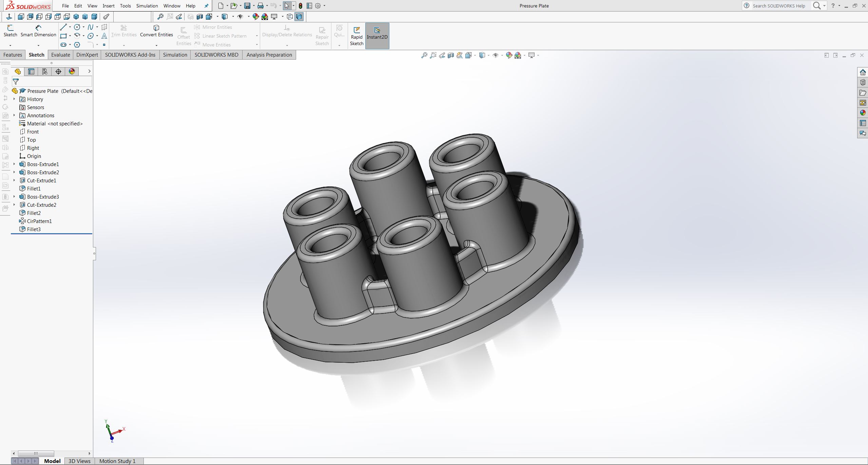This screenshot has height=465, width=868.
Task: Open the DisplayManager color ball tab
Action: [72, 71]
